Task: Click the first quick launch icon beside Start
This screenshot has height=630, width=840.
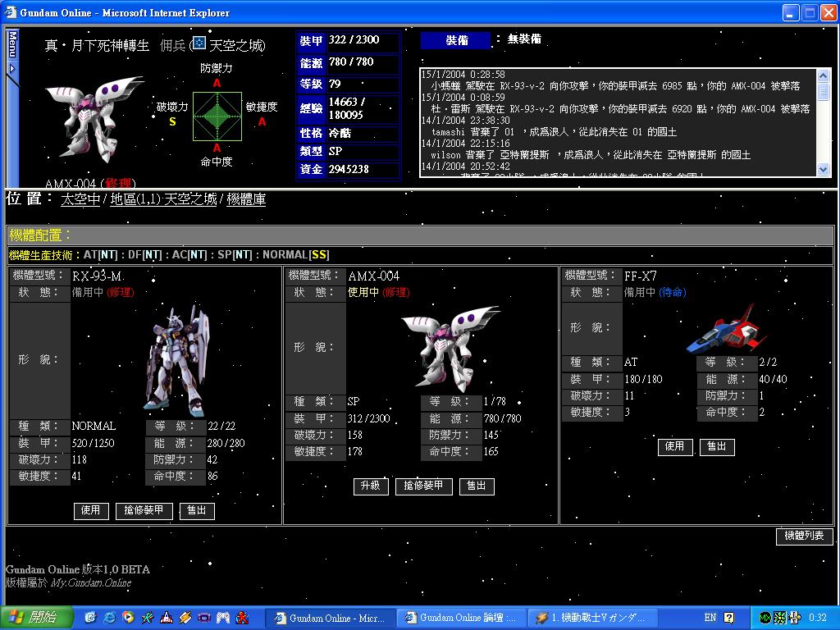Action: coord(90,617)
